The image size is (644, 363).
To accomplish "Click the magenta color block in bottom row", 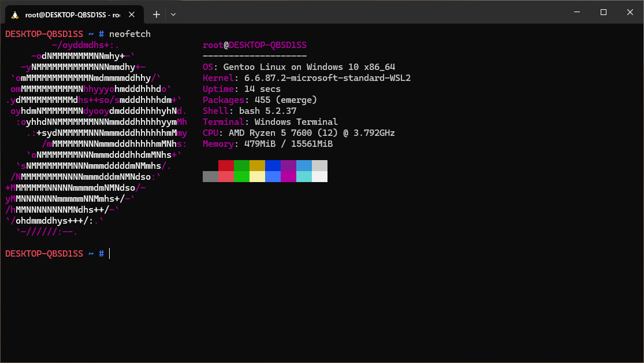I will (288, 176).
